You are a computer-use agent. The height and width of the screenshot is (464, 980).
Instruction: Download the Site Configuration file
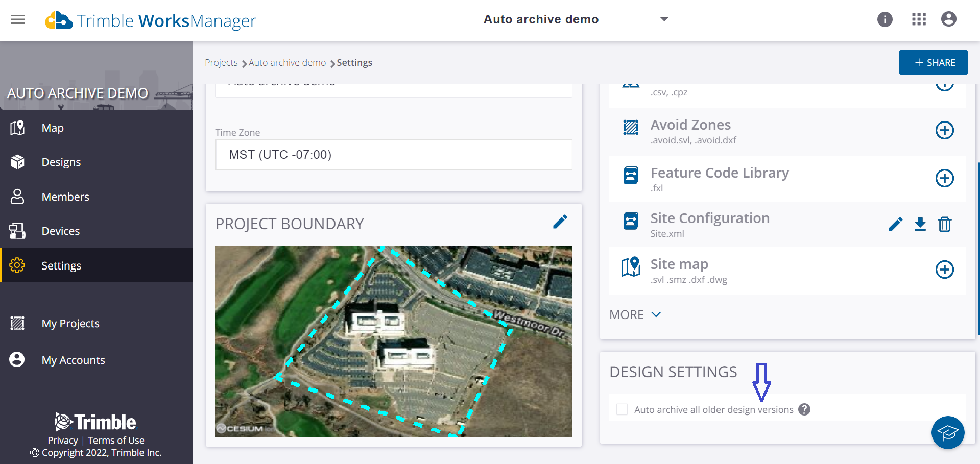coord(920,224)
